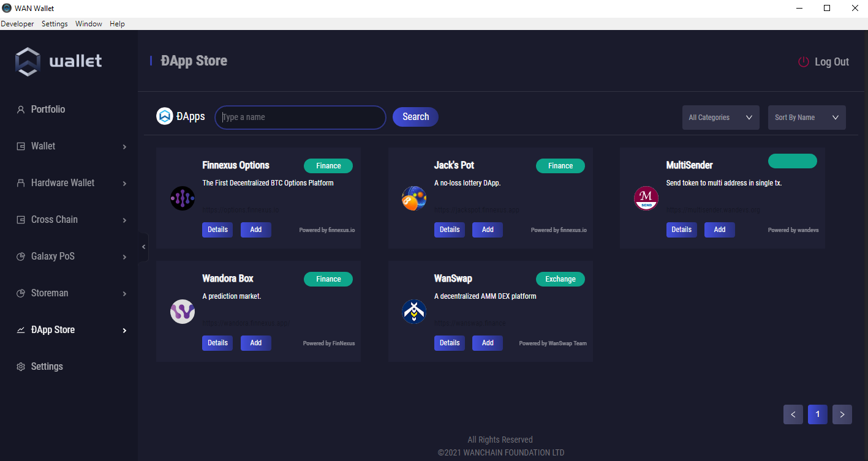Open the Sort By Name dropdown
This screenshot has height=461, width=868.
807,118
